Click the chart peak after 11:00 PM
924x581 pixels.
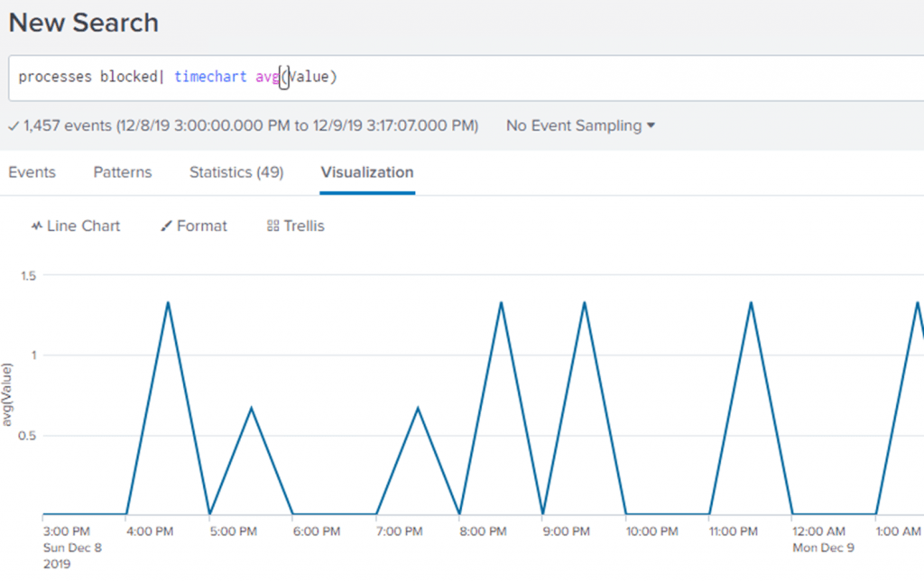point(751,302)
